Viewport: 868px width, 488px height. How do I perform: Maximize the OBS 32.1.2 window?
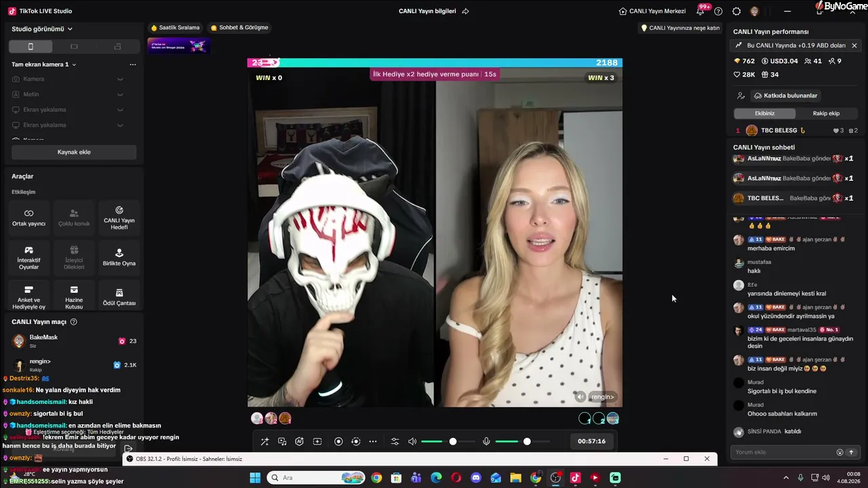[686, 459]
